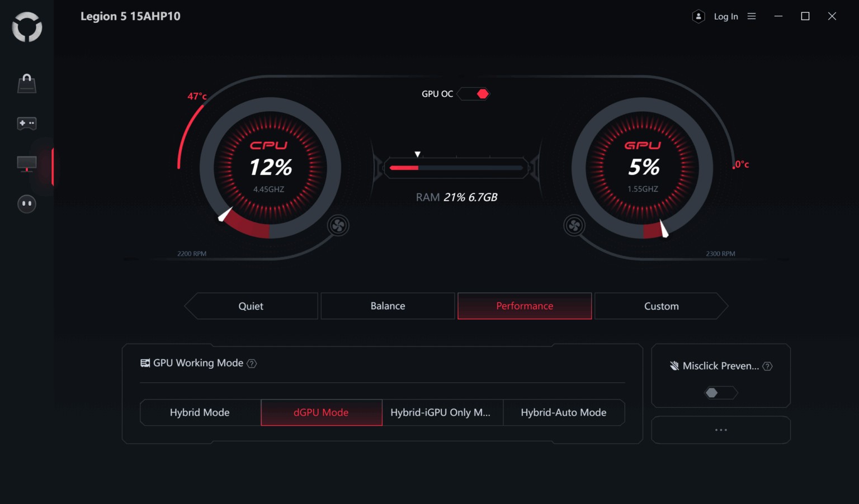
Task: Click the GPU fan icon
Action: [574, 226]
